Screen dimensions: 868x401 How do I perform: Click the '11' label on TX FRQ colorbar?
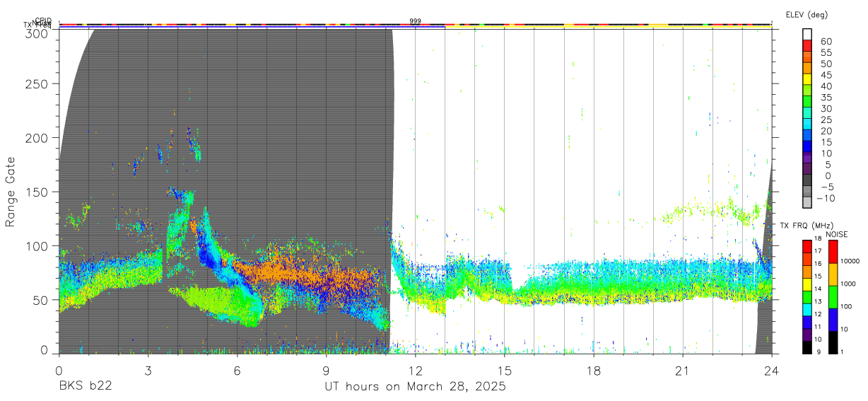[819, 327]
